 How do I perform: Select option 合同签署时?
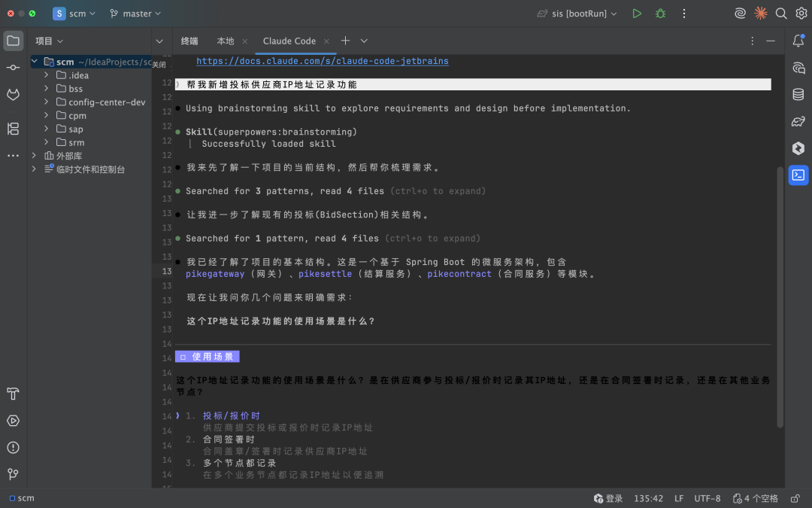click(229, 440)
